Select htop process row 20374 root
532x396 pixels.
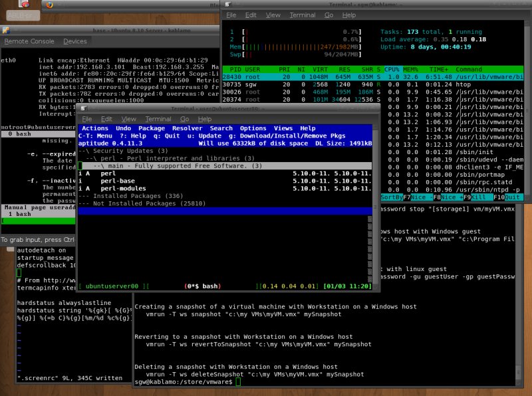373,100
